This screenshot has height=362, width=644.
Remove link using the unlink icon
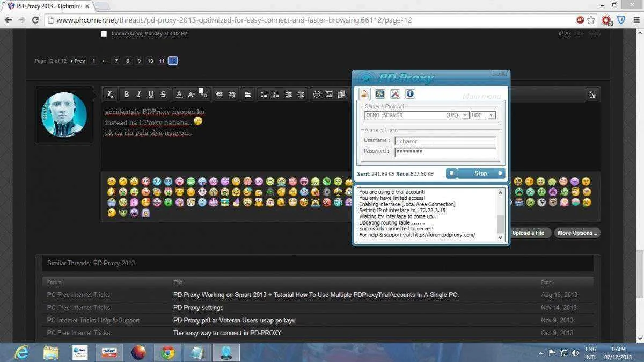(232, 94)
